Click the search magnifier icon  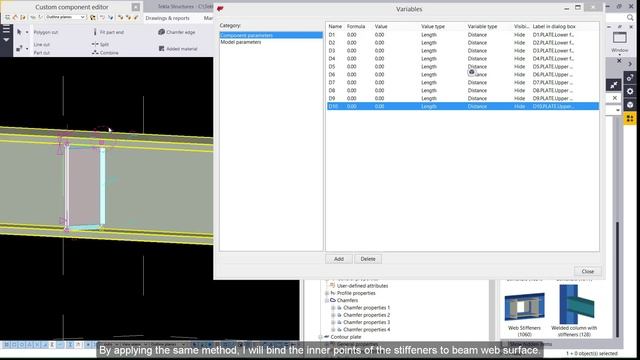click(630, 17)
